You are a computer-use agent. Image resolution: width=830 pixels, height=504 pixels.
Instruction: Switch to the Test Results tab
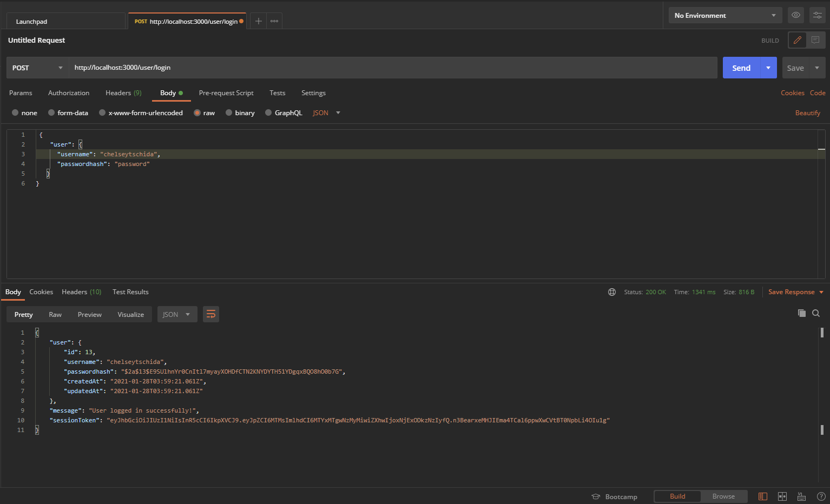[130, 292]
